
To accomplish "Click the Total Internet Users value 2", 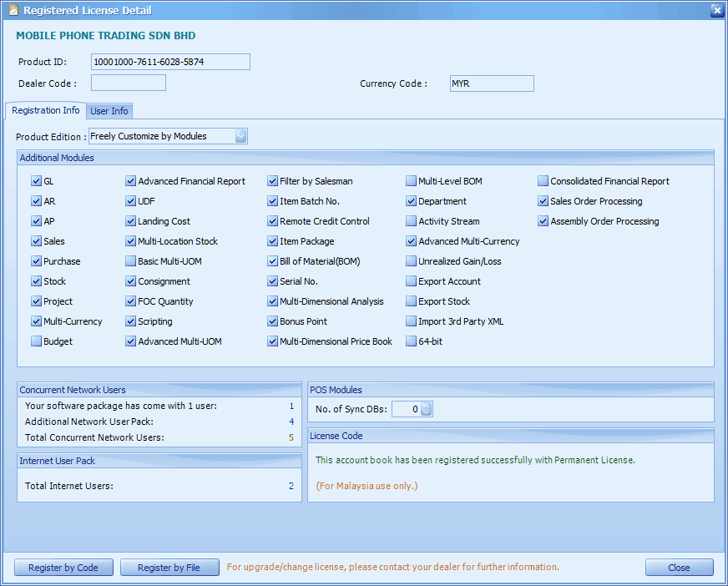I will (291, 486).
